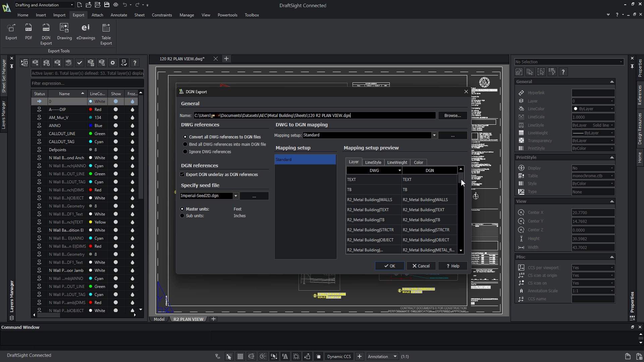Screen dimensions: 644x362
Task: Click the Browse button
Action: pos(452,116)
